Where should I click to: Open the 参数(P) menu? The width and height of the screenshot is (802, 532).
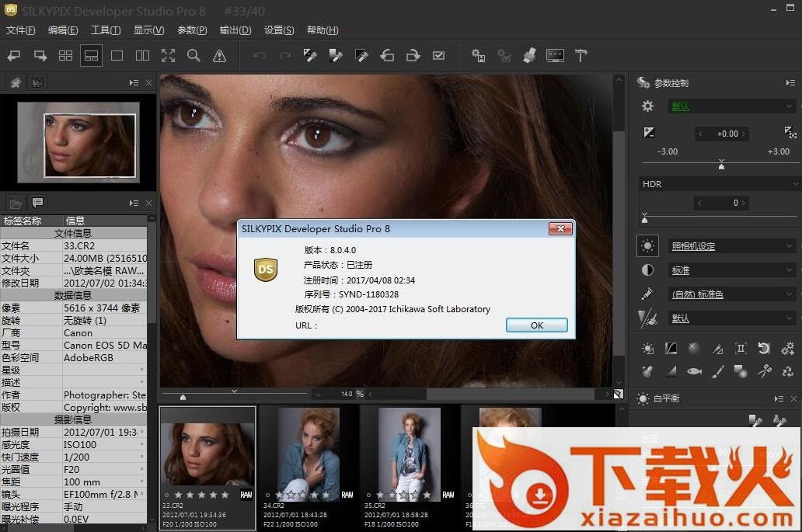point(192,30)
